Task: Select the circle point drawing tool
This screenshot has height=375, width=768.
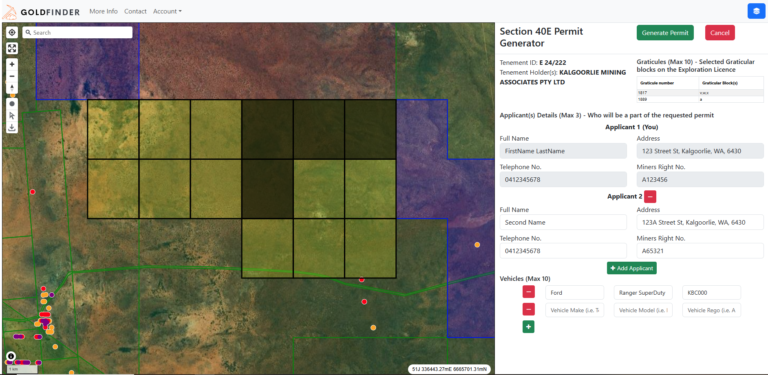Action: (12, 104)
